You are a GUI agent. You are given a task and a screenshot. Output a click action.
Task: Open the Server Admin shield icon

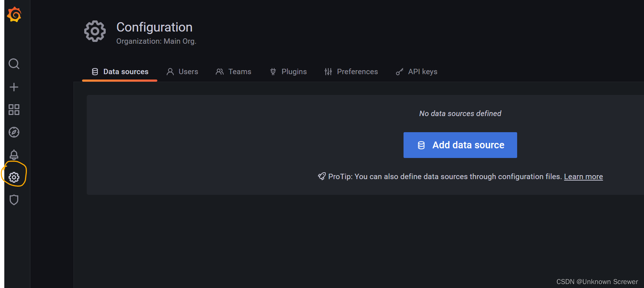click(14, 200)
